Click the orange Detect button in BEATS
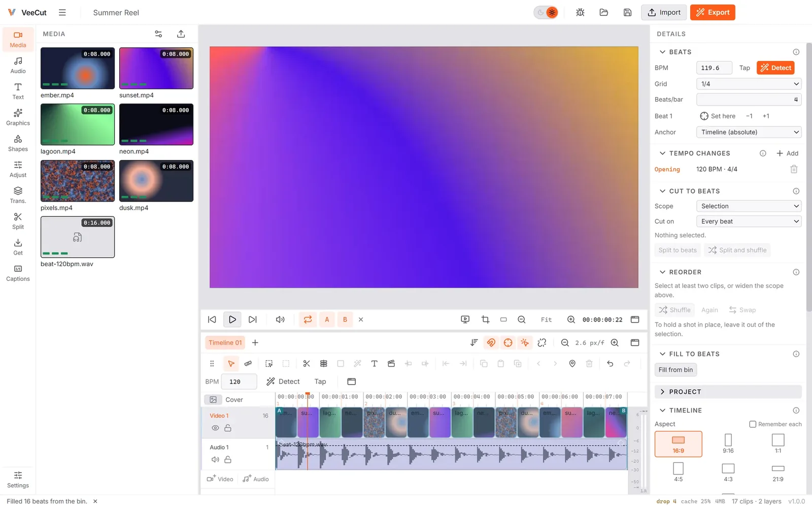 click(x=775, y=68)
